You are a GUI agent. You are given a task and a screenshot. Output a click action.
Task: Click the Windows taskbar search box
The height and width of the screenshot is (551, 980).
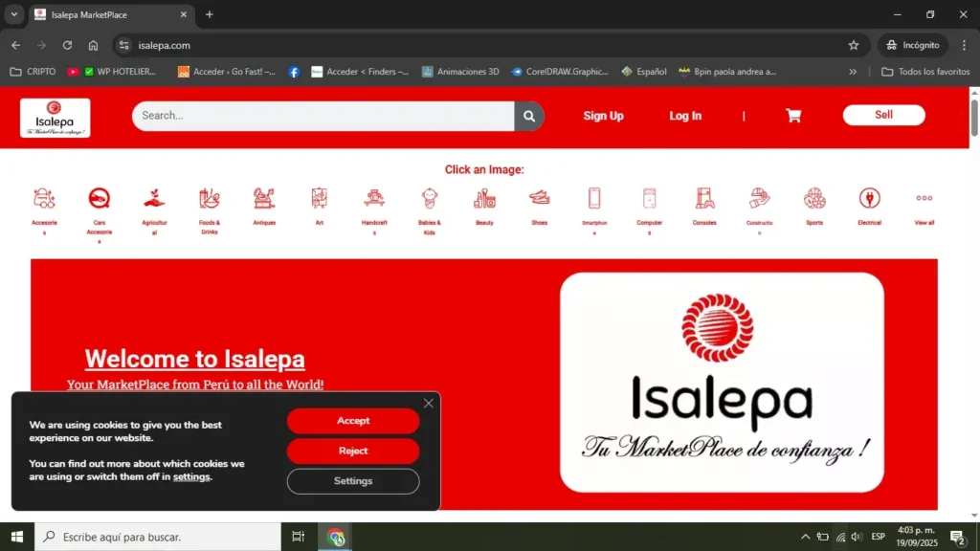click(x=158, y=537)
